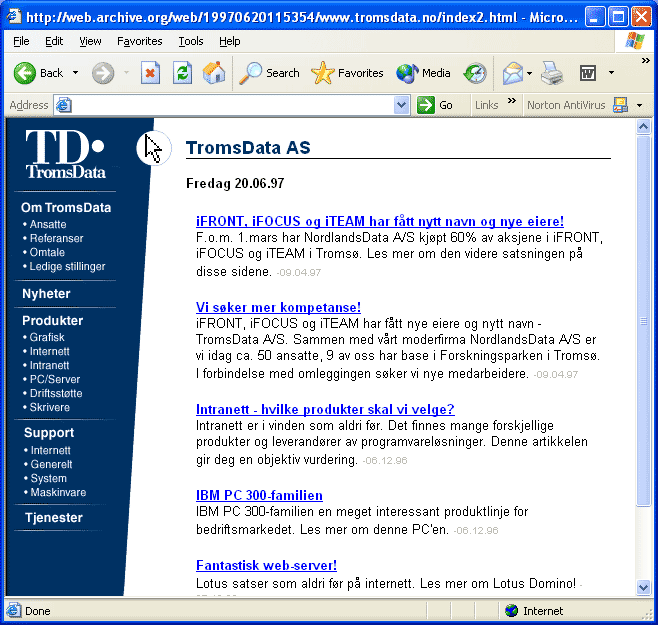Screen dimensions: 658x625
Task: Open Driftsstøtte under Produkter
Action: (x=56, y=393)
